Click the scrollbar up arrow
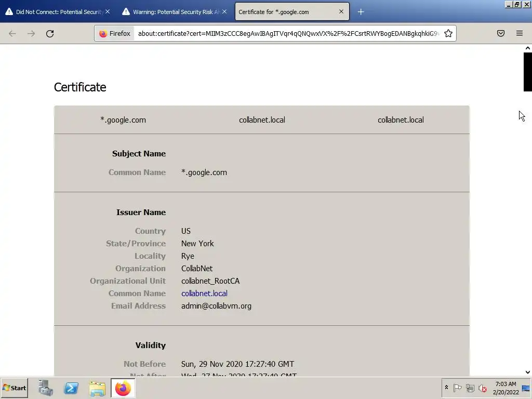 (x=528, y=48)
